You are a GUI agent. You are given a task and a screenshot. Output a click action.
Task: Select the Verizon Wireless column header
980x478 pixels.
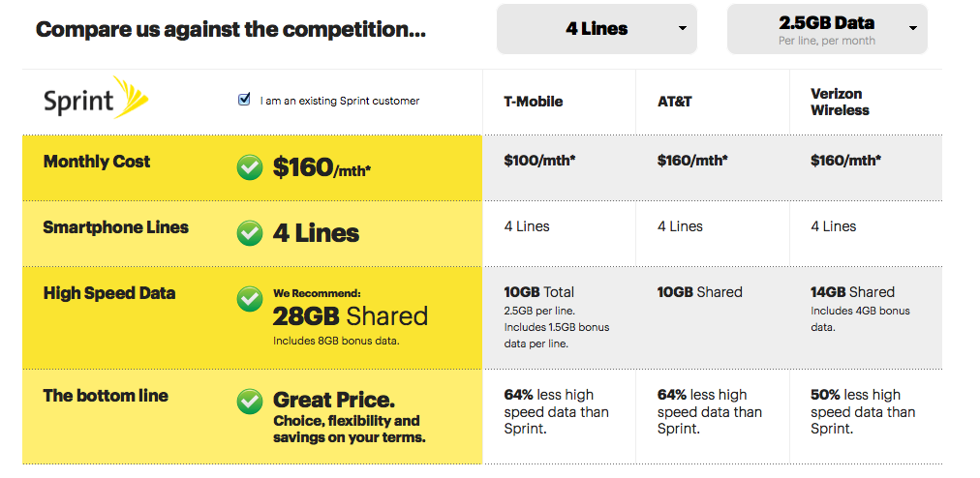coord(840,102)
